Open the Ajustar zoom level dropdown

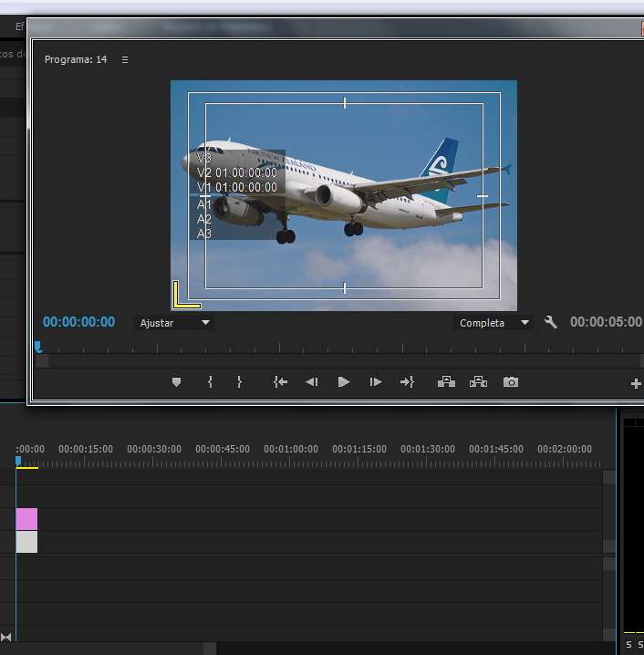(173, 323)
